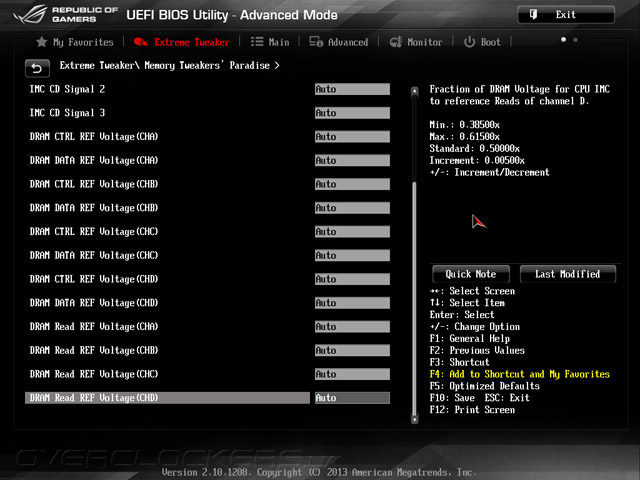This screenshot has width=640, height=480.
Task: Switch to the Extreme Tweaker tab
Action: [182, 42]
